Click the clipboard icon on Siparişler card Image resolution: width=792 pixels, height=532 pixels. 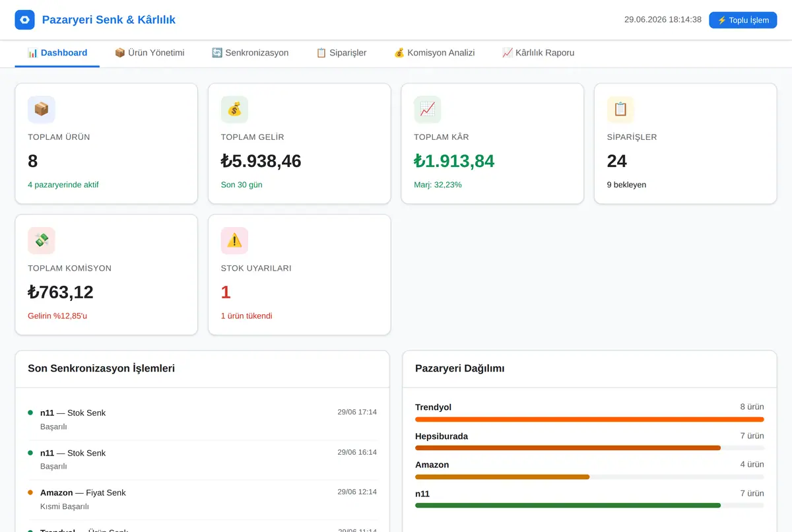620,110
